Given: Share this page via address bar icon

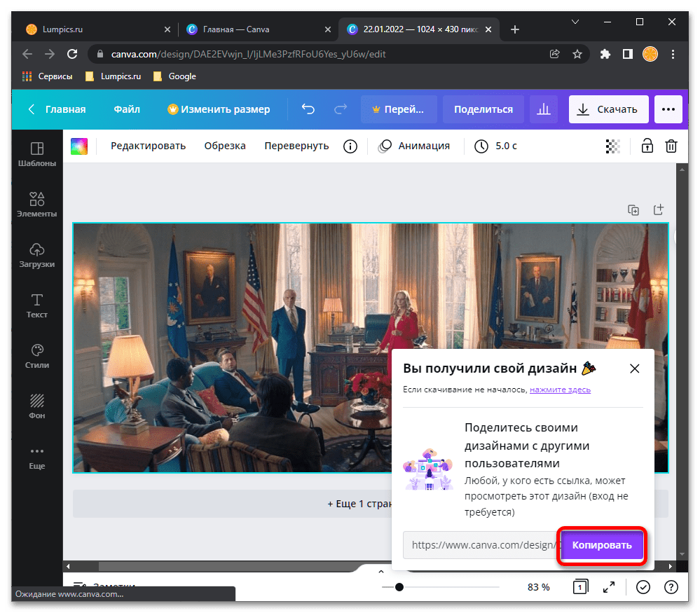Looking at the screenshot, I should [554, 54].
